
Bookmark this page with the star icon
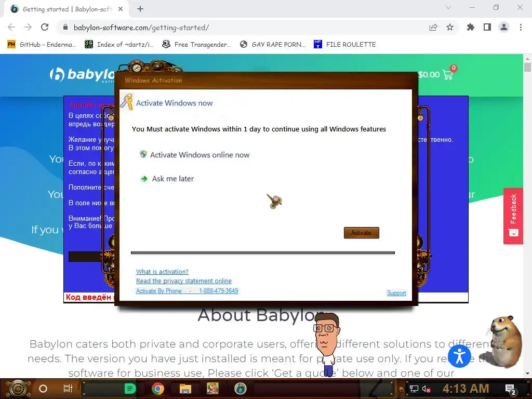click(x=450, y=27)
